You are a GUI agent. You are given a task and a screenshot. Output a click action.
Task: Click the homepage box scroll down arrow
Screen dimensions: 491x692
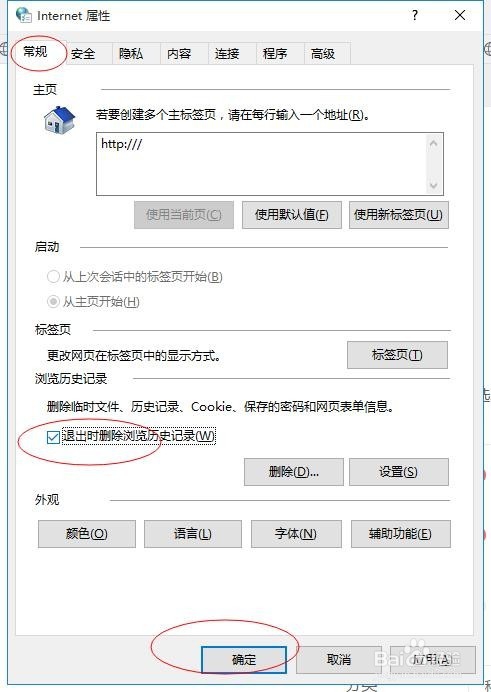[x=433, y=185]
